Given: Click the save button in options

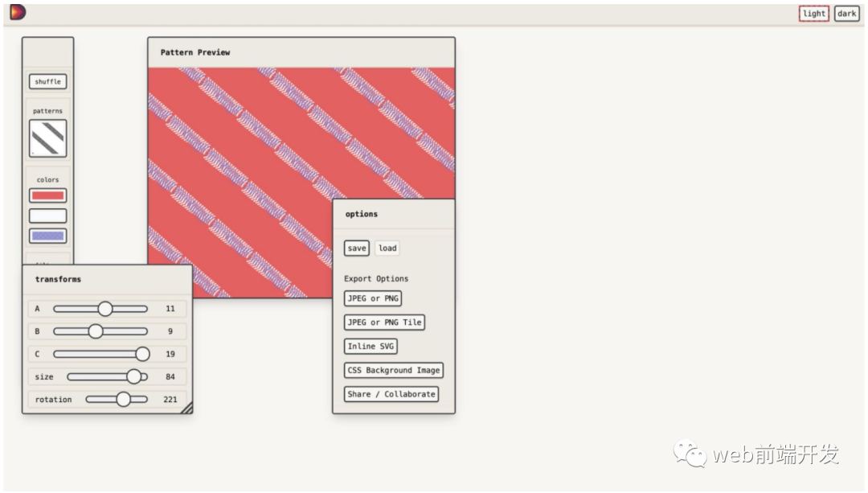Looking at the screenshot, I should [x=357, y=249].
